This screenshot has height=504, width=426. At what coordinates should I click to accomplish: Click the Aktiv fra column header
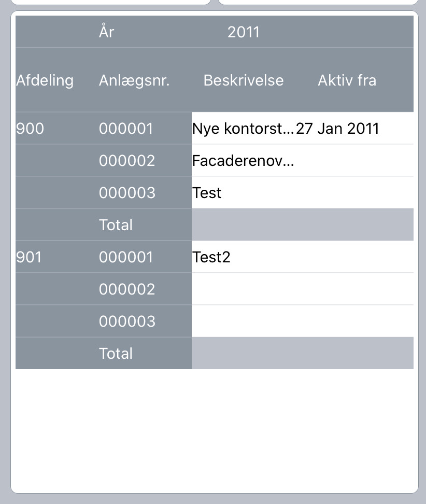click(x=347, y=80)
